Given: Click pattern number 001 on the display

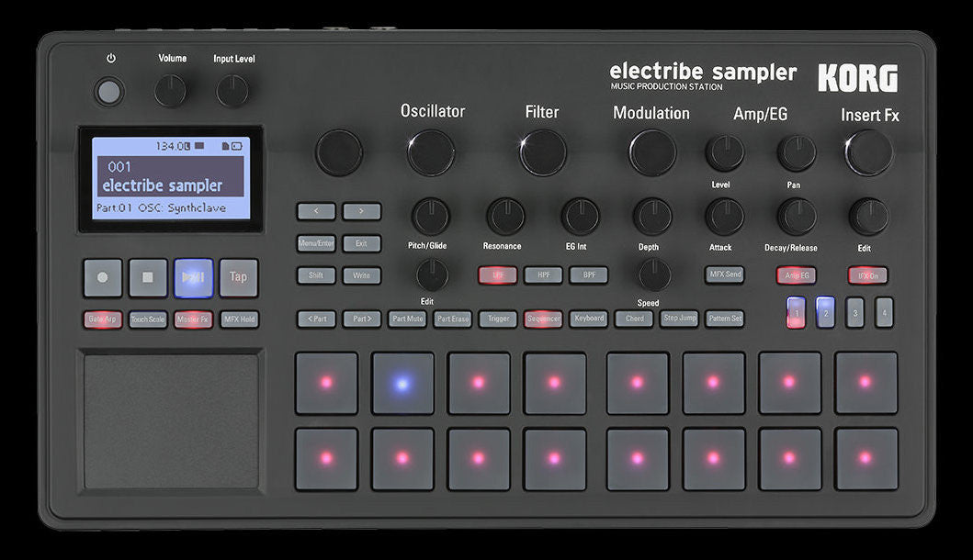Looking at the screenshot, I should (x=119, y=167).
